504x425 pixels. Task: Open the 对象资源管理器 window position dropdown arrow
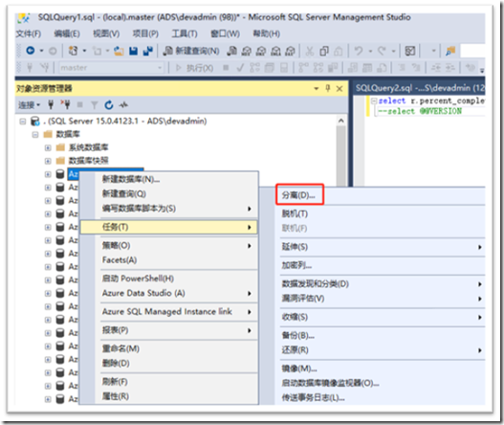pyautogui.click(x=317, y=88)
